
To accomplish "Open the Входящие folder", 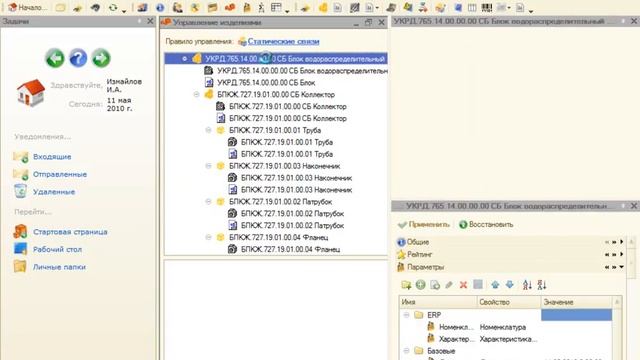I will tap(52, 157).
